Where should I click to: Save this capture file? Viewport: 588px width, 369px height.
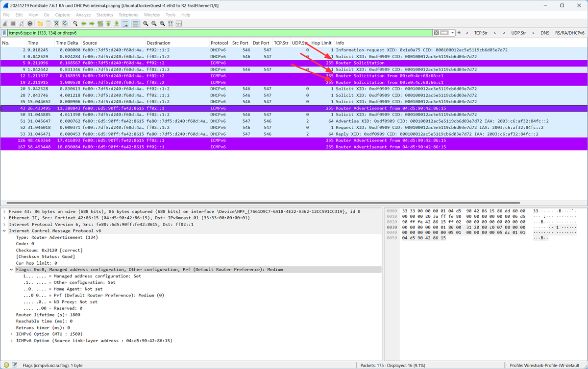[x=49, y=23]
